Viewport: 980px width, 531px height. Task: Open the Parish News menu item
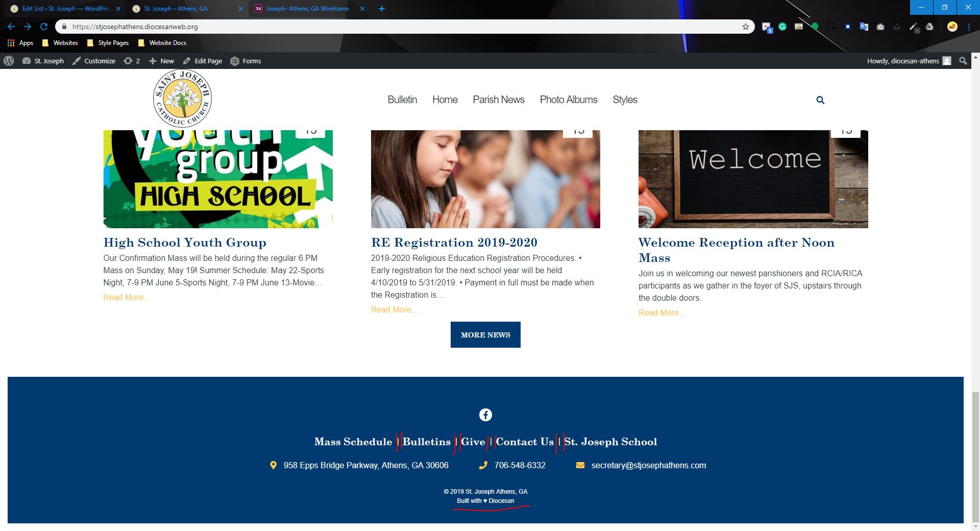(498, 100)
